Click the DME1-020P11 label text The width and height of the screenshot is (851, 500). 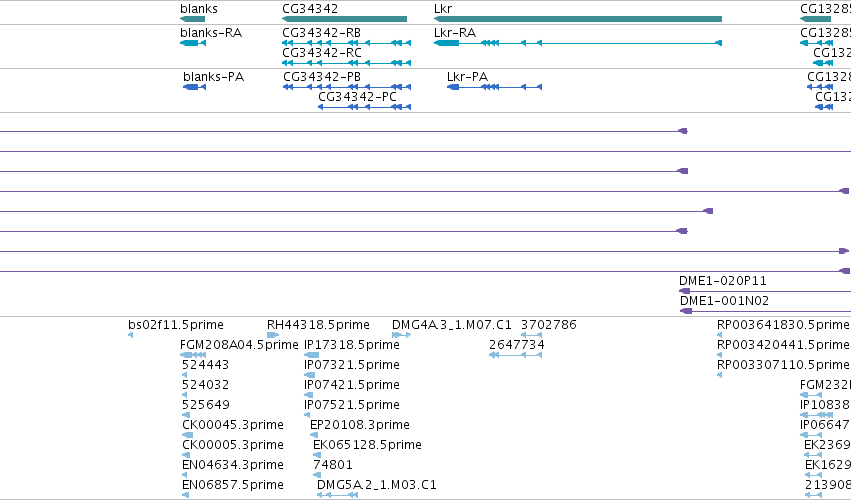coord(723,281)
